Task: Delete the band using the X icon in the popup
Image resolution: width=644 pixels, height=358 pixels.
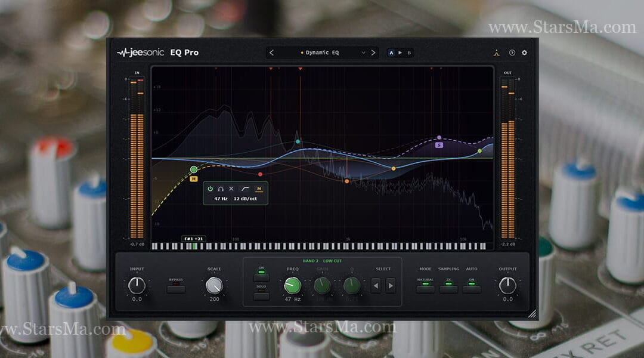Action: pos(231,189)
